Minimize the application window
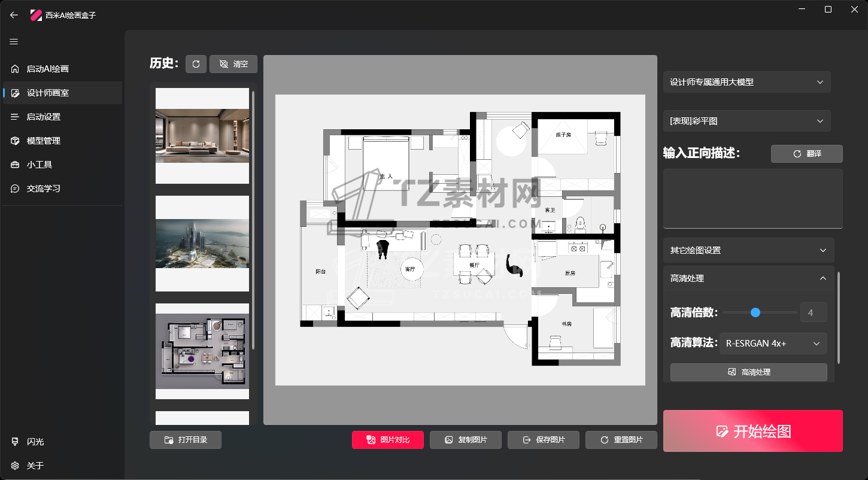 tap(802, 10)
